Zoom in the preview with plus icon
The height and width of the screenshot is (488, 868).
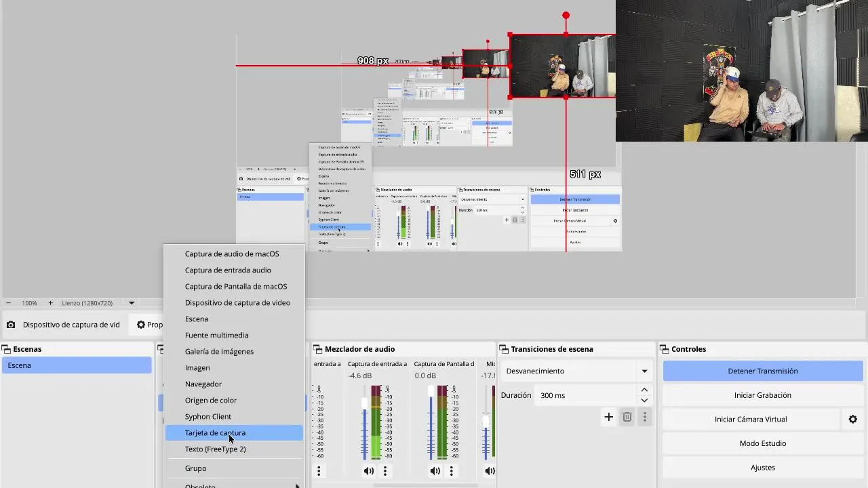coord(50,303)
